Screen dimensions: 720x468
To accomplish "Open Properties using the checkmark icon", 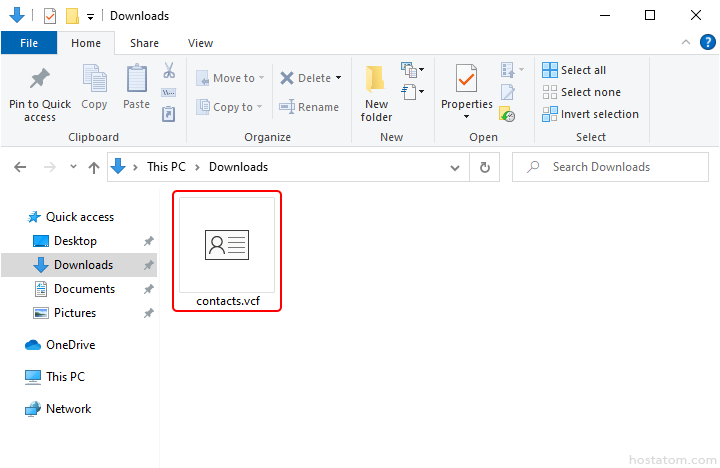I will (466, 80).
